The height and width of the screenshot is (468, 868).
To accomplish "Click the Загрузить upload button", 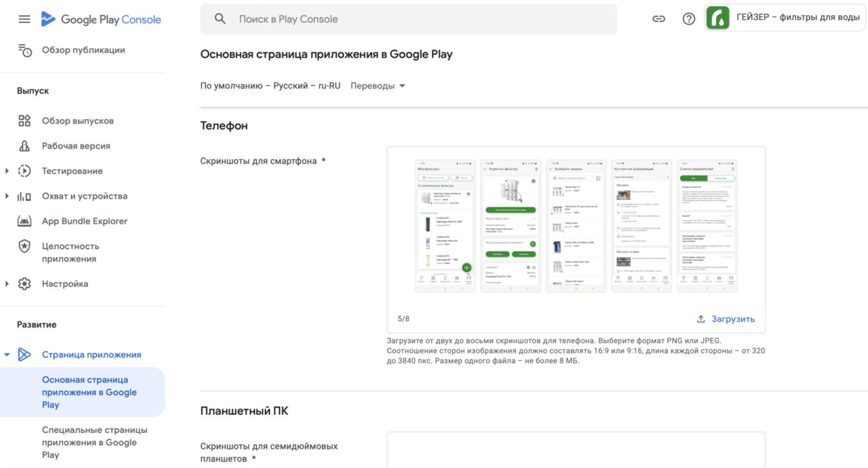I will point(725,319).
